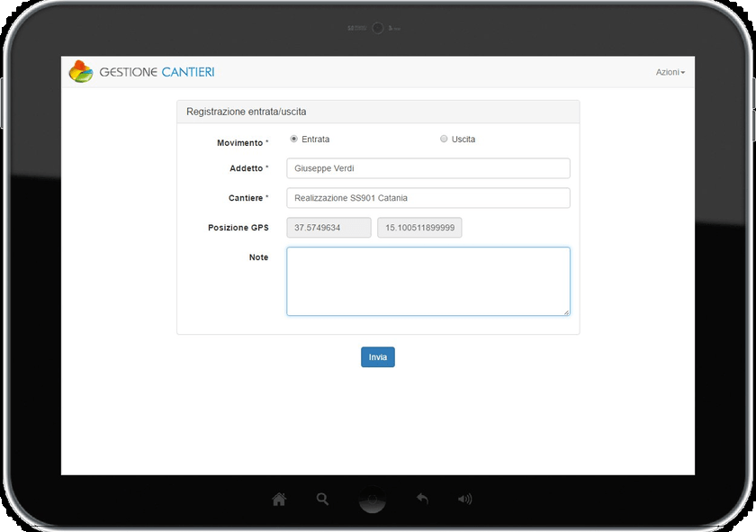Viewport: 756px width, 532px height.
Task: Click the GESTIONE CANTIERI brand text
Action: pyautogui.click(x=157, y=72)
